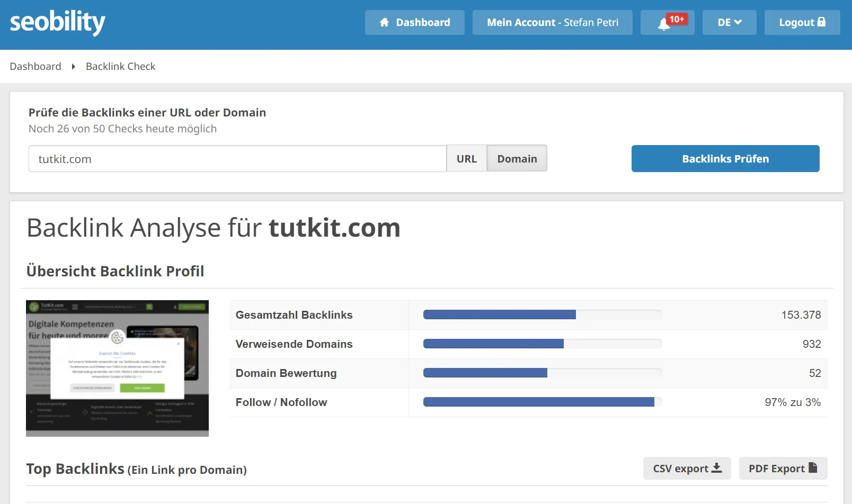Click the Übersicht Backlink Profil heading
This screenshot has height=504, width=852.
115,271
